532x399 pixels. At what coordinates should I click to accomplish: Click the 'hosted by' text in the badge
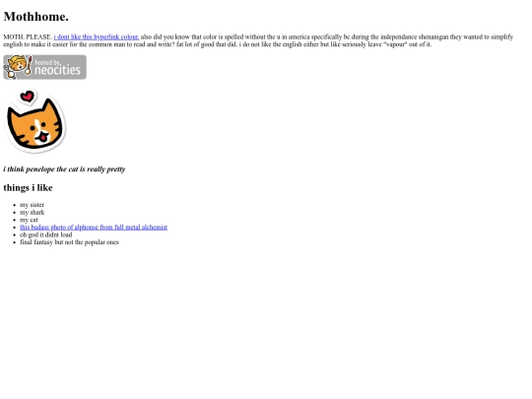coord(47,62)
